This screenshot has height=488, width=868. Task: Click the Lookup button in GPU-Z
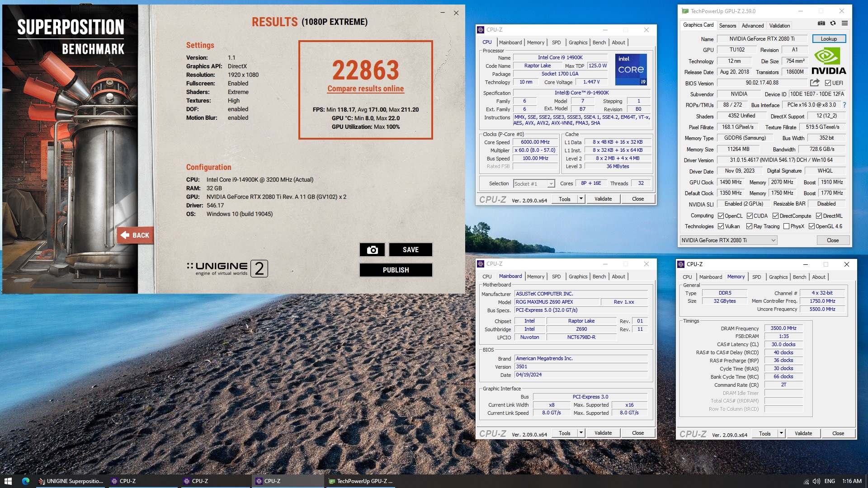pos(829,39)
